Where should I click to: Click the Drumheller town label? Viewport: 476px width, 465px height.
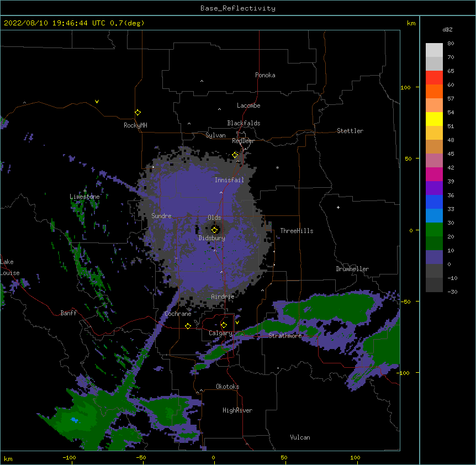pos(352,269)
